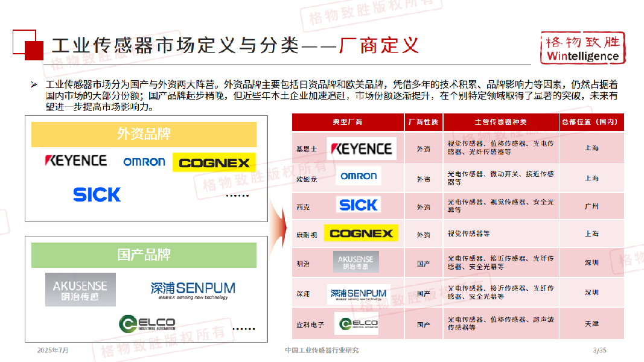Click sensor types cell in the 欧姆龙 row
644x362 pixels.
tap(501, 178)
